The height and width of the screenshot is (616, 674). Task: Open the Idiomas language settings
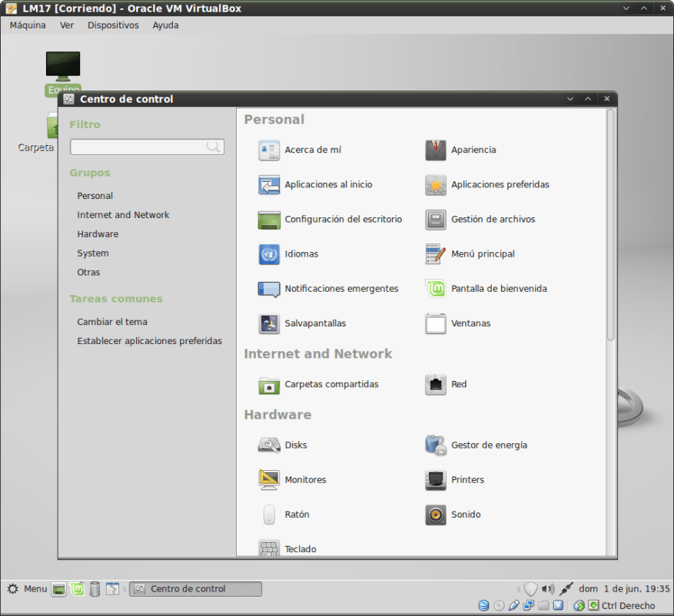[269, 254]
